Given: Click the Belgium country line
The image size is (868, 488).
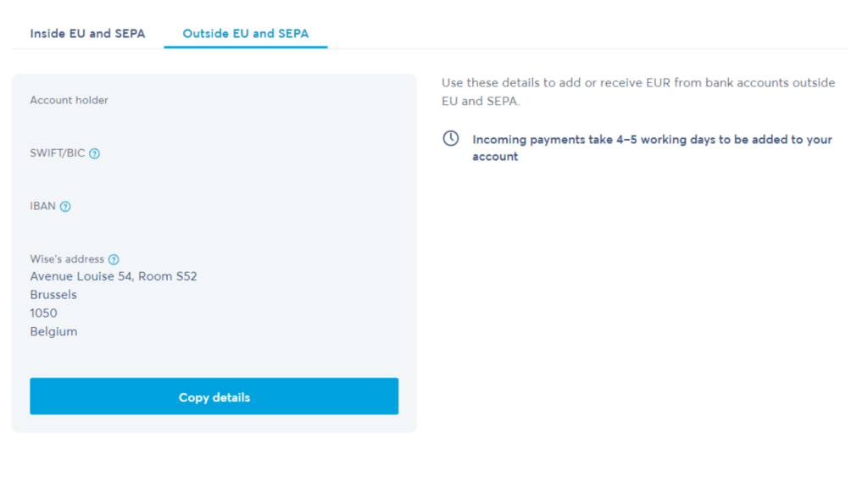Looking at the screenshot, I should (53, 331).
